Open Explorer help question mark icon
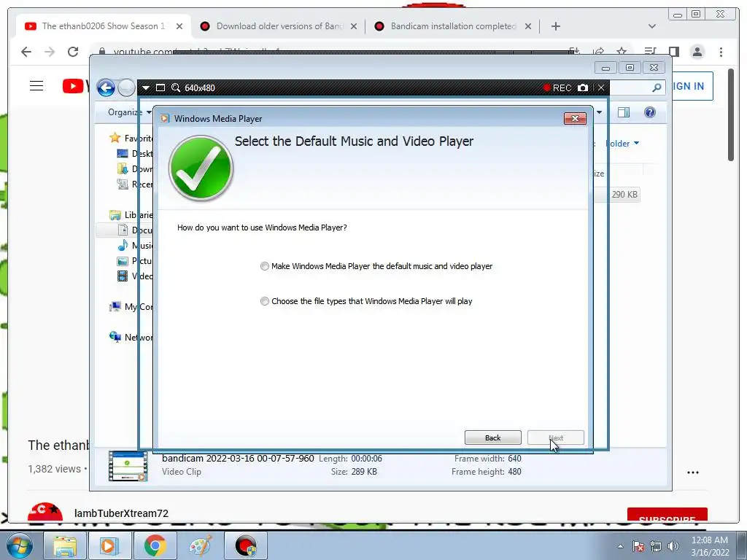Screen dimensions: 747x560 click(650, 112)
